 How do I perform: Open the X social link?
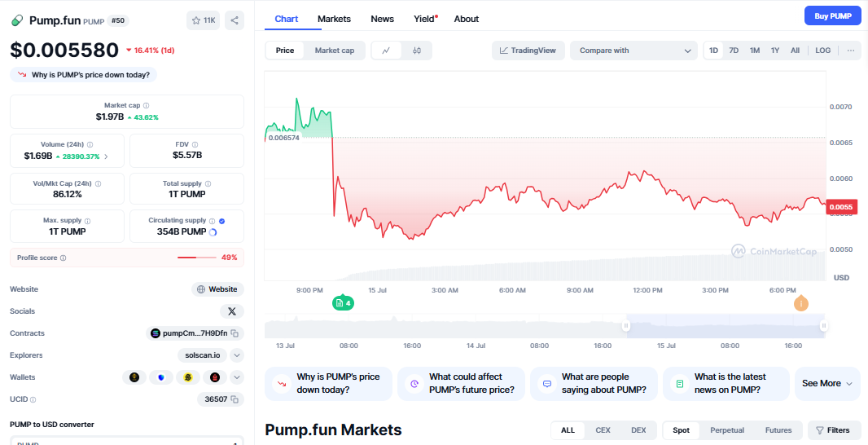click(x=232, y=311)
